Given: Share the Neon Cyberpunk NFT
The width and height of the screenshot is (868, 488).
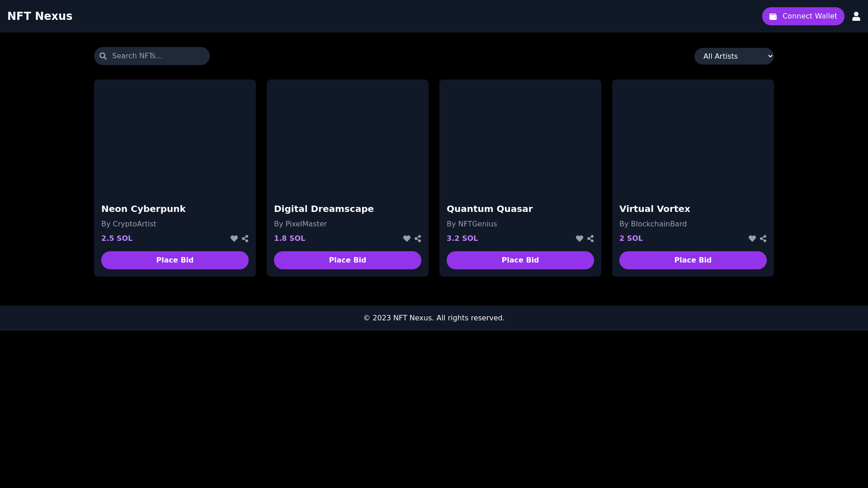Looking at the screenshot, I should (245, 239).
